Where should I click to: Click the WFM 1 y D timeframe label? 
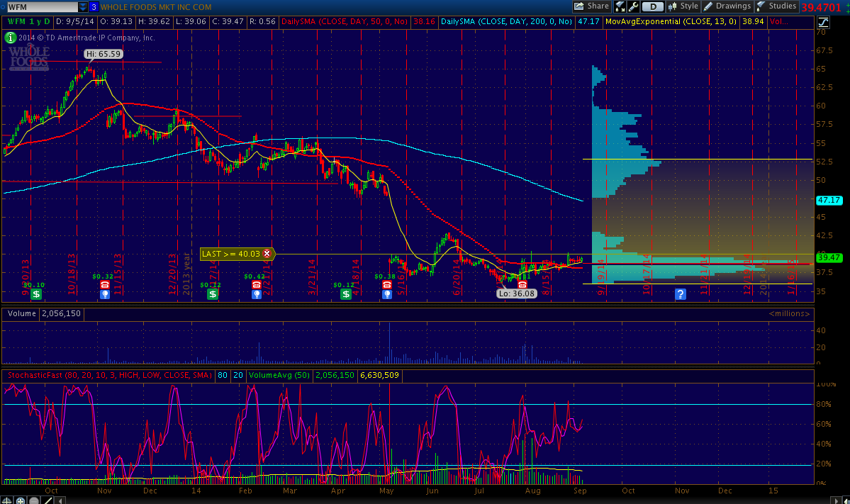(29, 22)
